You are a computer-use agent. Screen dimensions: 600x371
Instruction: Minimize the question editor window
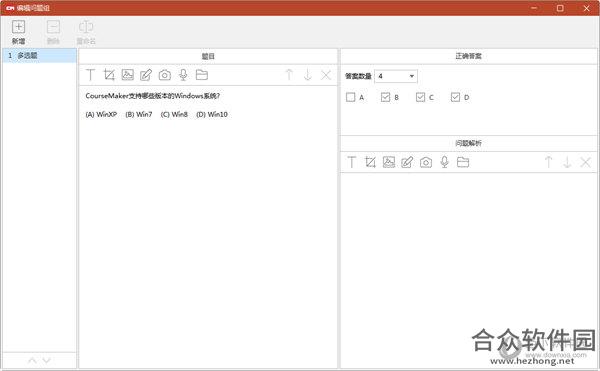(534, 8)
